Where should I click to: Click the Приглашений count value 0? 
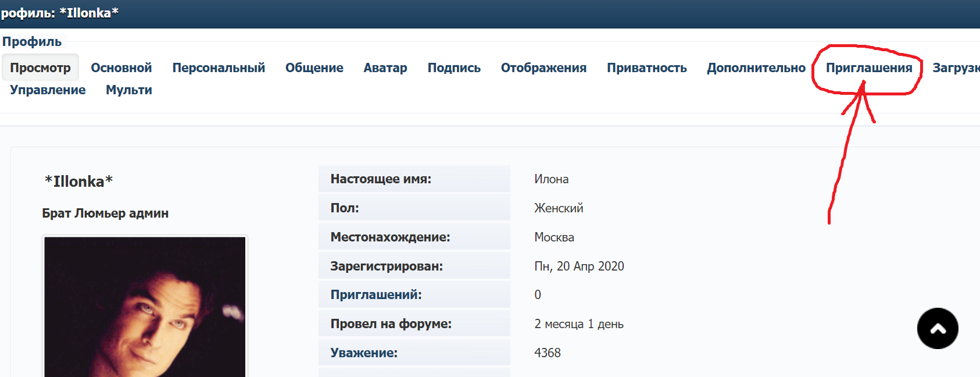click(538, 295)
